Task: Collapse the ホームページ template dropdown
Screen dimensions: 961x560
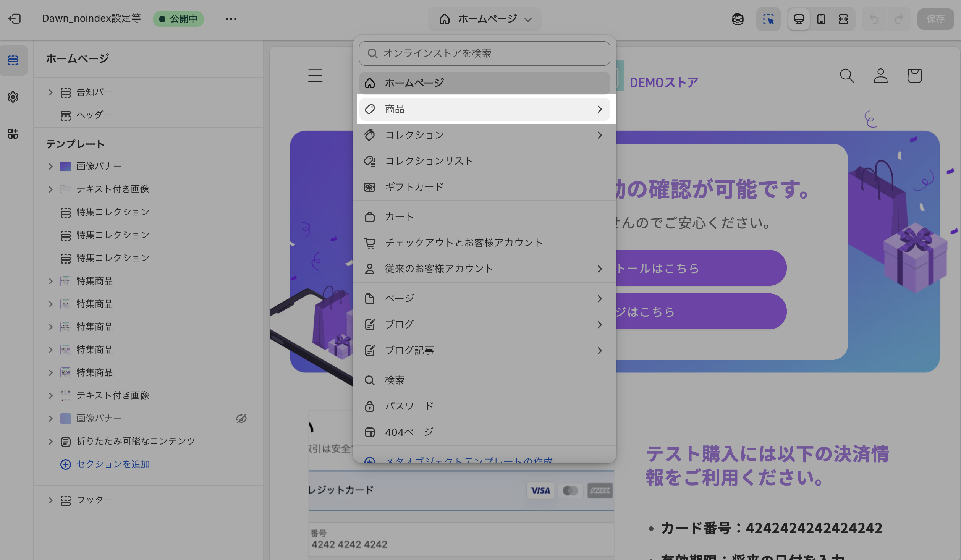Action: pyautogui.click(x=484, y=19)
